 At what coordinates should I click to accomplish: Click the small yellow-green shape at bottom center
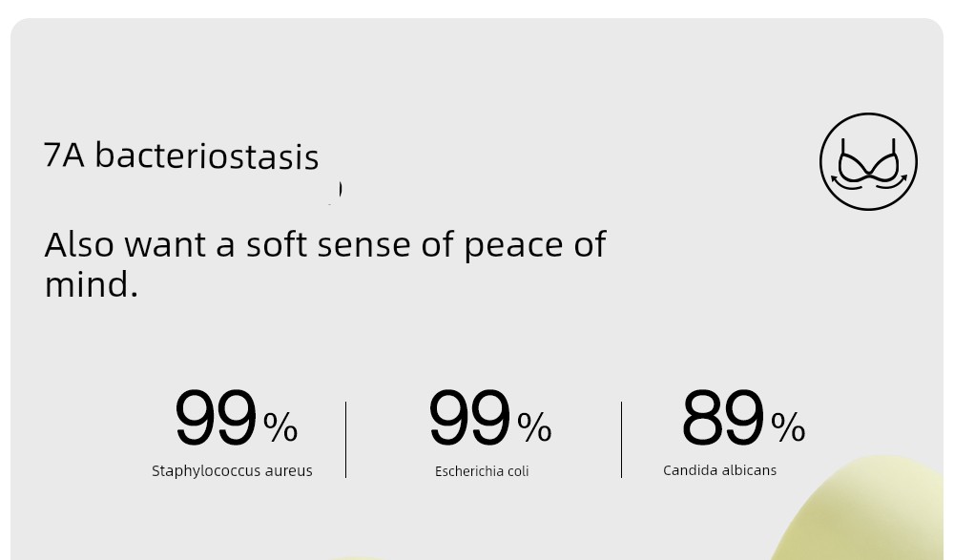(x=356, y=557)
